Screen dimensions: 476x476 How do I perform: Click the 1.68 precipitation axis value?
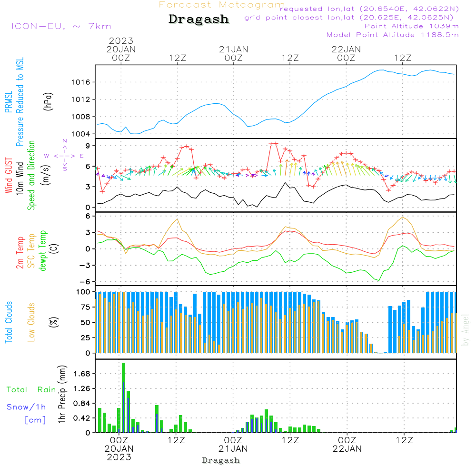tap(82, 374)
